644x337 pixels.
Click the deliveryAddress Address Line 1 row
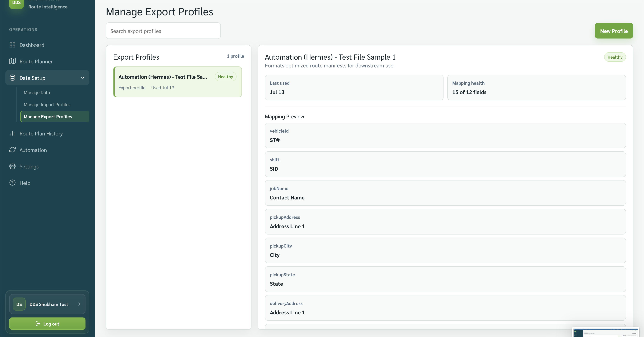(445, 308)
